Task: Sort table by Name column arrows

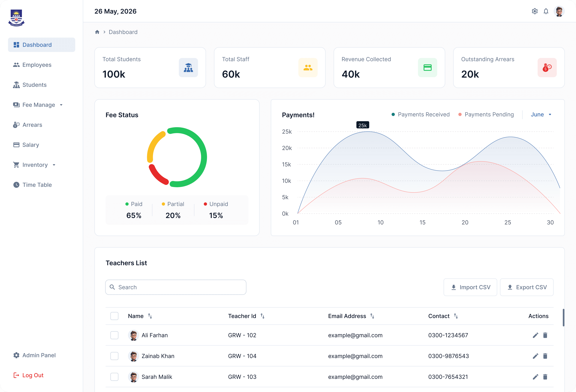Action: click(150, 316)
